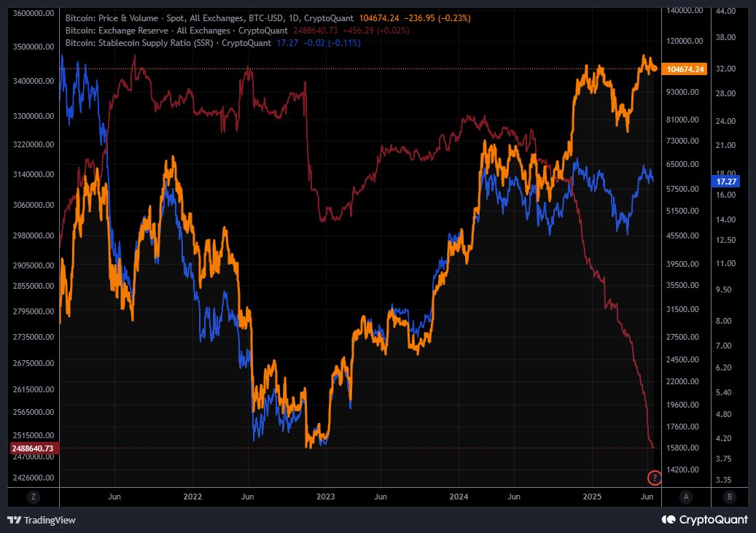756x533 pixels.
Task: Click the 3.35 SSR axis value
Action: tap(724, 480)
